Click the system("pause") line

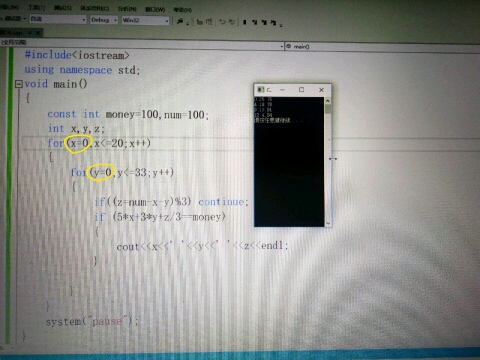pyautogui.click(x=92, y=321)
